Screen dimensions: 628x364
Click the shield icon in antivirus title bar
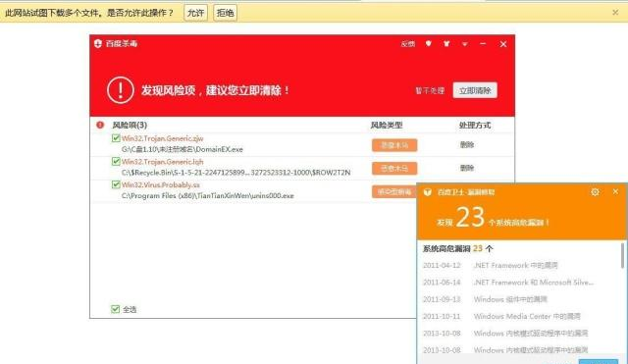click(x=429, y=43)
